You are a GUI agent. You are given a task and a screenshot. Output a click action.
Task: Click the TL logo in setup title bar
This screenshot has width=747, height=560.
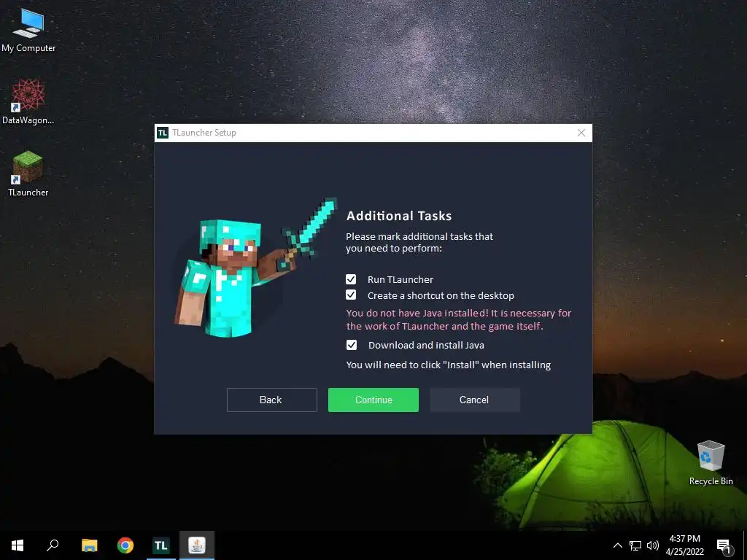click(x=163, y=133)
